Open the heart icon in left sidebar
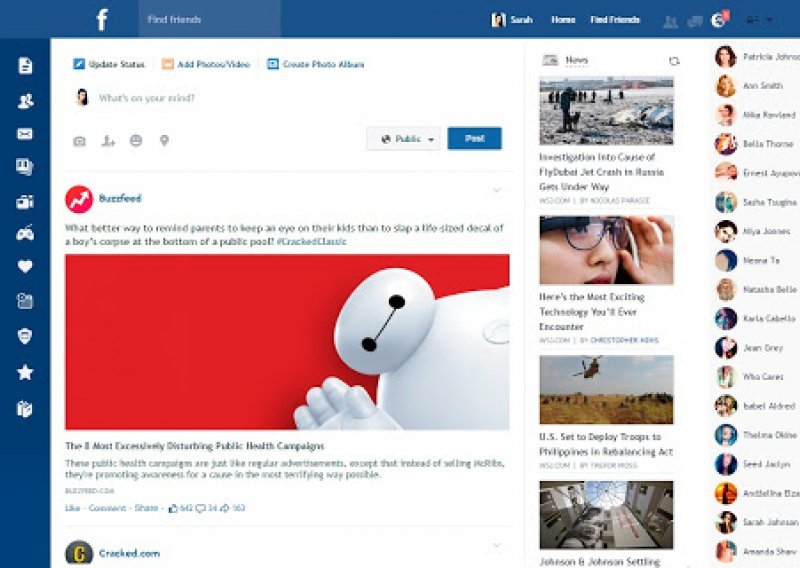Screen dimensions: 800x568 (25, 266)
